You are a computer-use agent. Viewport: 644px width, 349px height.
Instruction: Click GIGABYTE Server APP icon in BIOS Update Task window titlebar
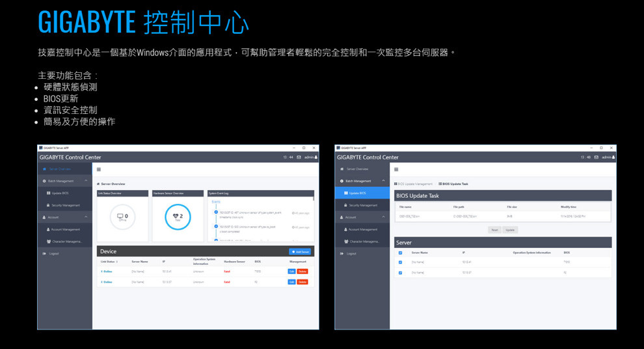click(x=338, y=148)
